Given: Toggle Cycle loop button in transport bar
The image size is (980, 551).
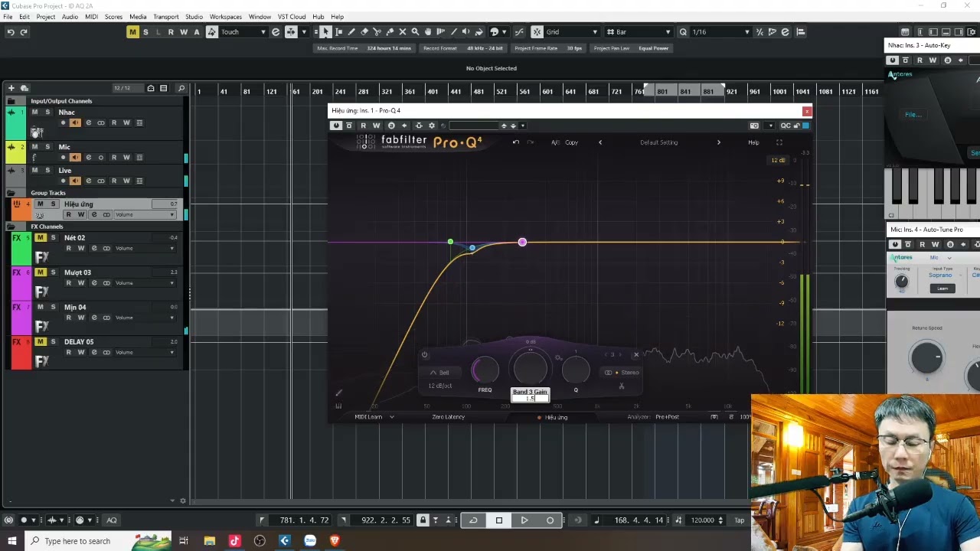Looking at the screenshot, I should click(473, 520).
